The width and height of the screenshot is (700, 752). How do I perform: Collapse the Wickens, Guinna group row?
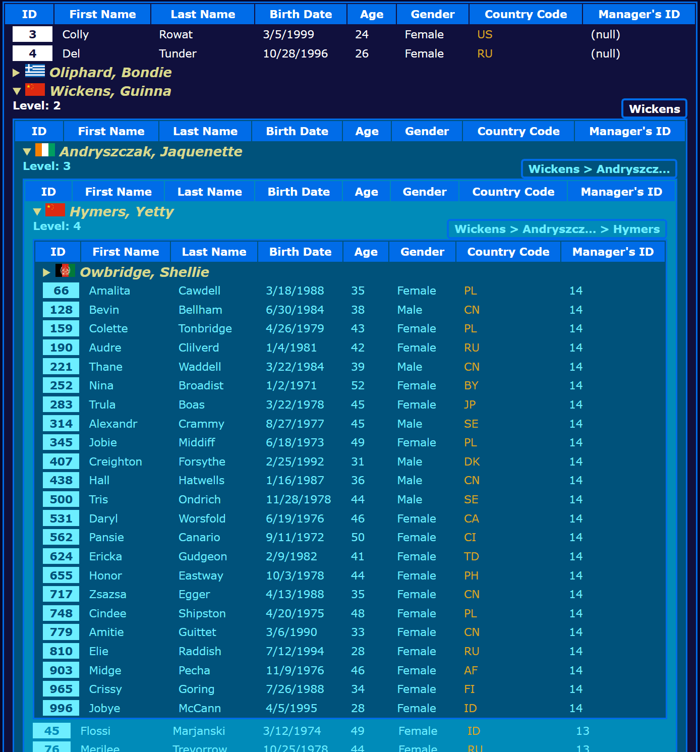[x=17, y=91]
